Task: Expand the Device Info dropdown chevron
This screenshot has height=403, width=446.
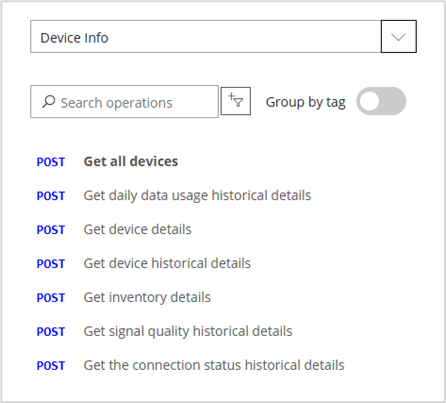Action: coord(399,36)
